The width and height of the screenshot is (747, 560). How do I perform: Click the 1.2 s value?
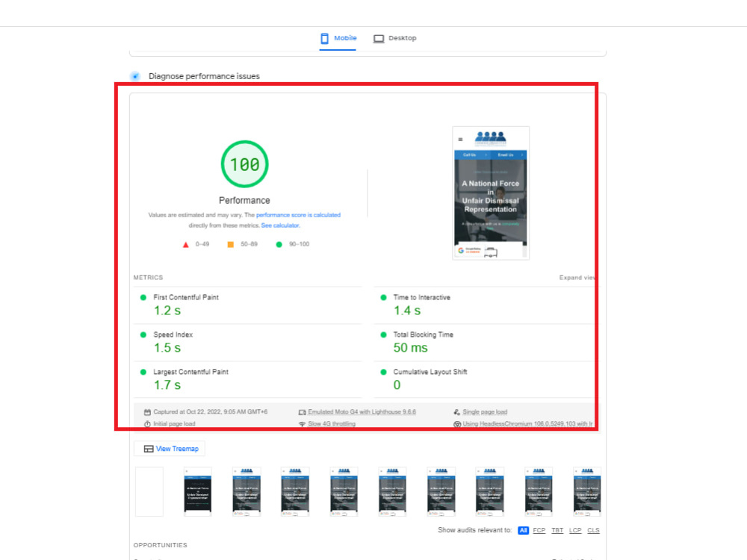167,311
